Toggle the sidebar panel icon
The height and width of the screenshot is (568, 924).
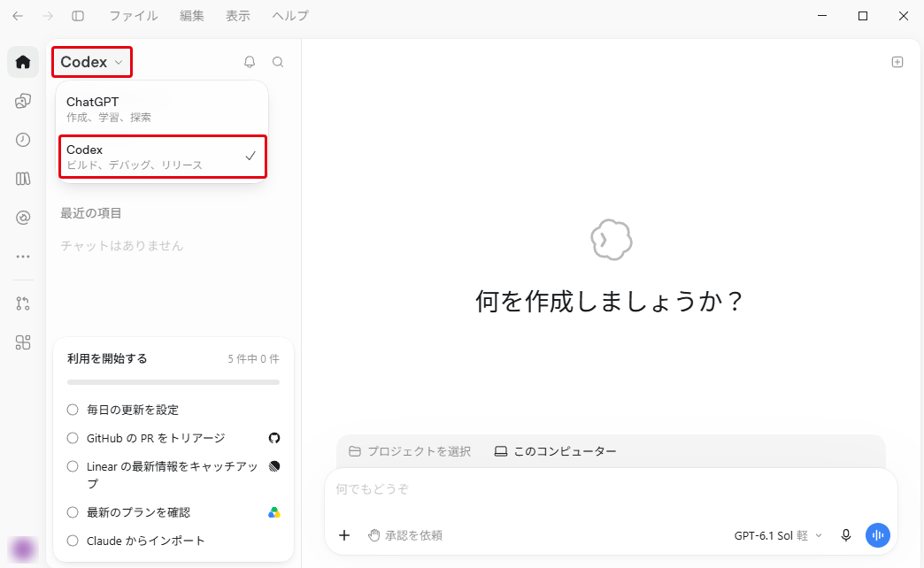click(x=78, y=16)
